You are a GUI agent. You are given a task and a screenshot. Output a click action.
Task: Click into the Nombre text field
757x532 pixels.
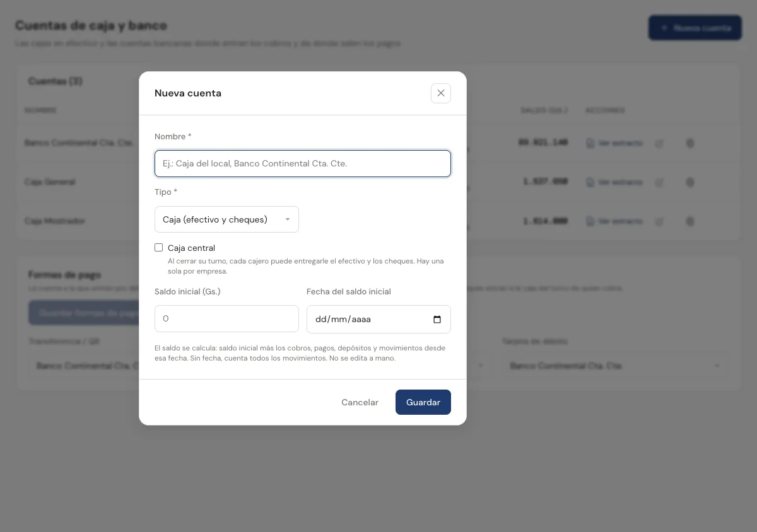[303, 164]
